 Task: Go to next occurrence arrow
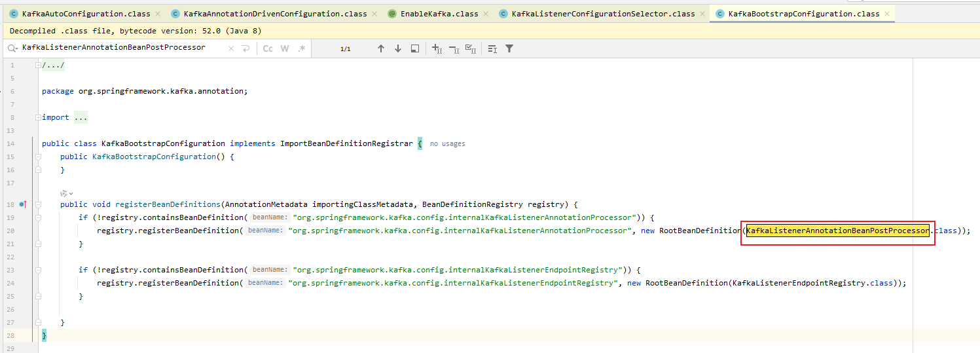pos(397,48)
